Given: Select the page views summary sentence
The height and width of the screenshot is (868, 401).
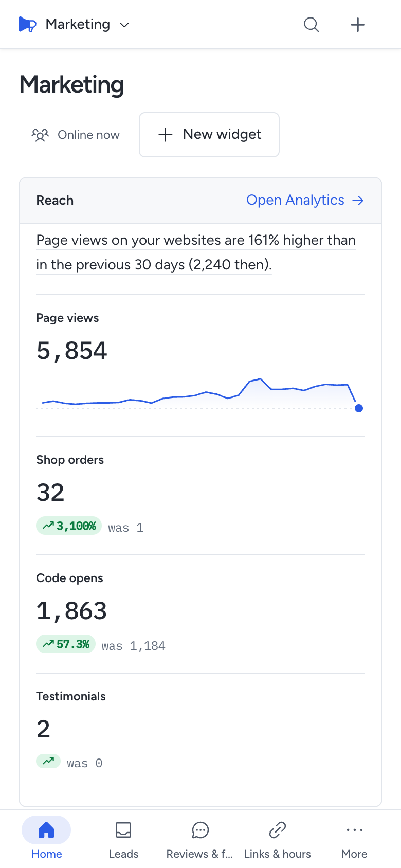Looking at the screenshot, I should 196,252.
